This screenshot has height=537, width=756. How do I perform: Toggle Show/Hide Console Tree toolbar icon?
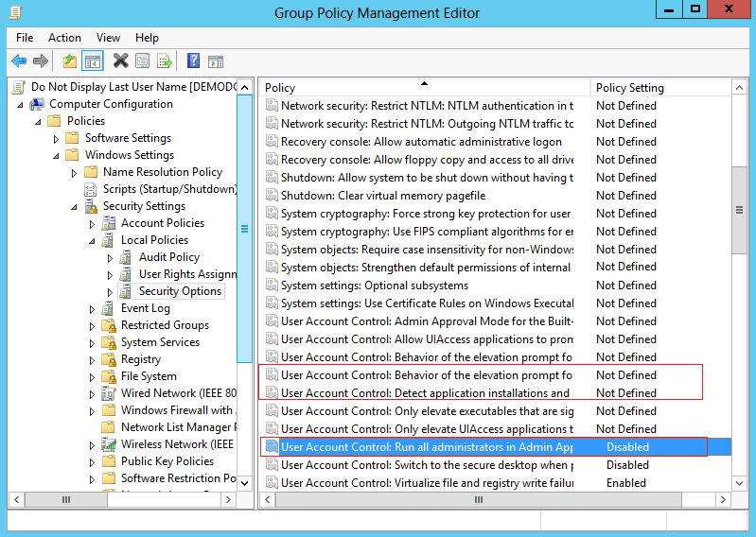click(93, 61)
